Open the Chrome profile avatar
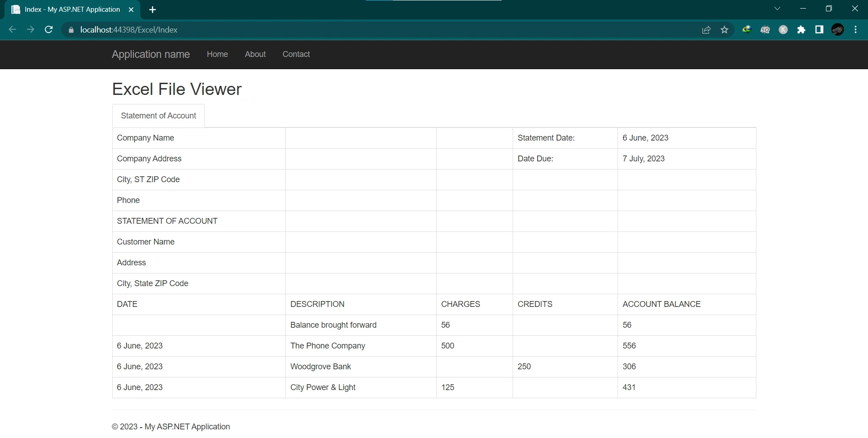 [x=837, y=30]
